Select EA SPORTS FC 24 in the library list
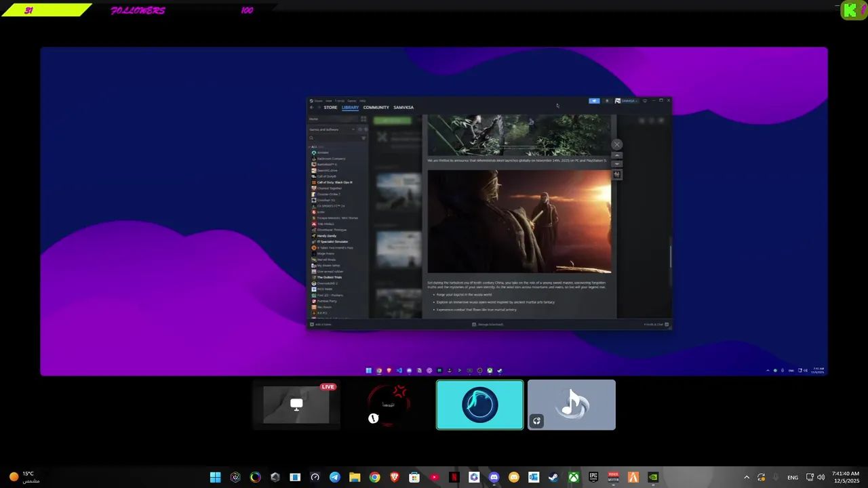The image size is (868, 488). pyautogui.click(x=328, y=206)
